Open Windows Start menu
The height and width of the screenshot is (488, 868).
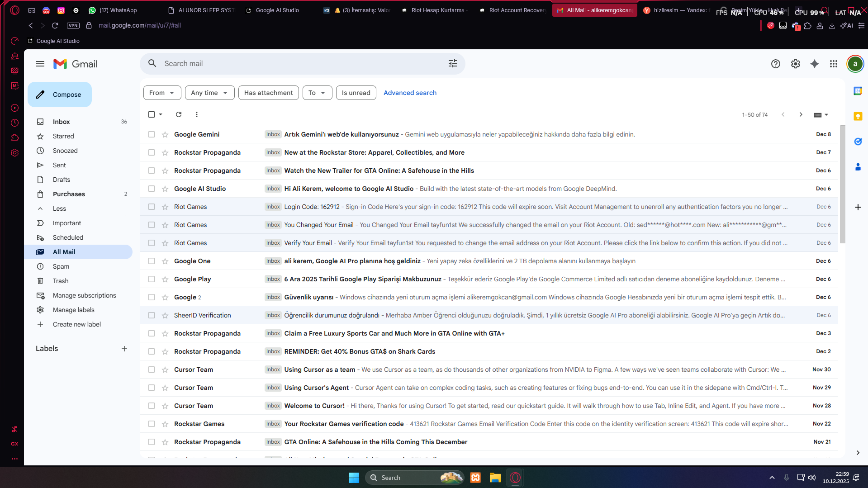click(354, 478)
